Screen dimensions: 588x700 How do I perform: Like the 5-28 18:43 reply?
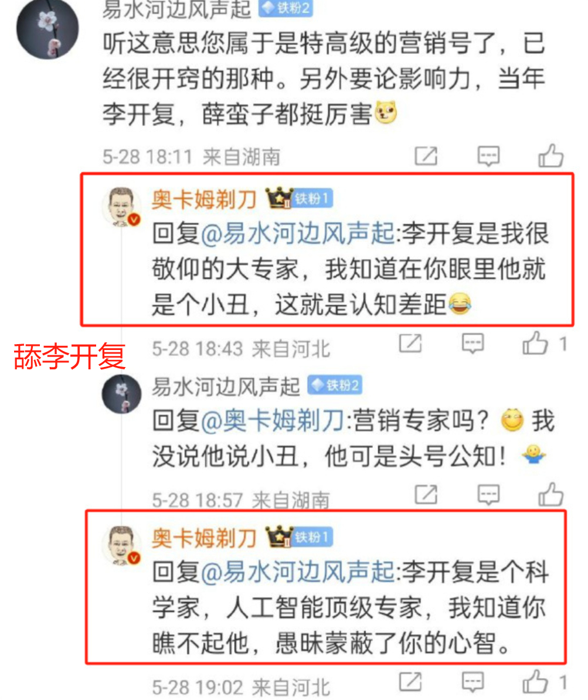pyautogui.click(x=535, y=344)
